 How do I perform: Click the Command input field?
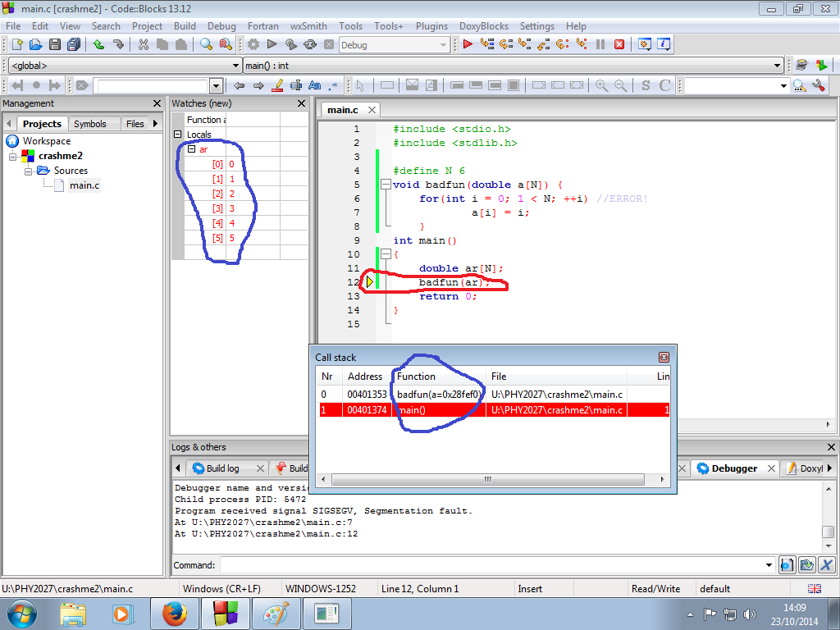[x=491, y=565]
